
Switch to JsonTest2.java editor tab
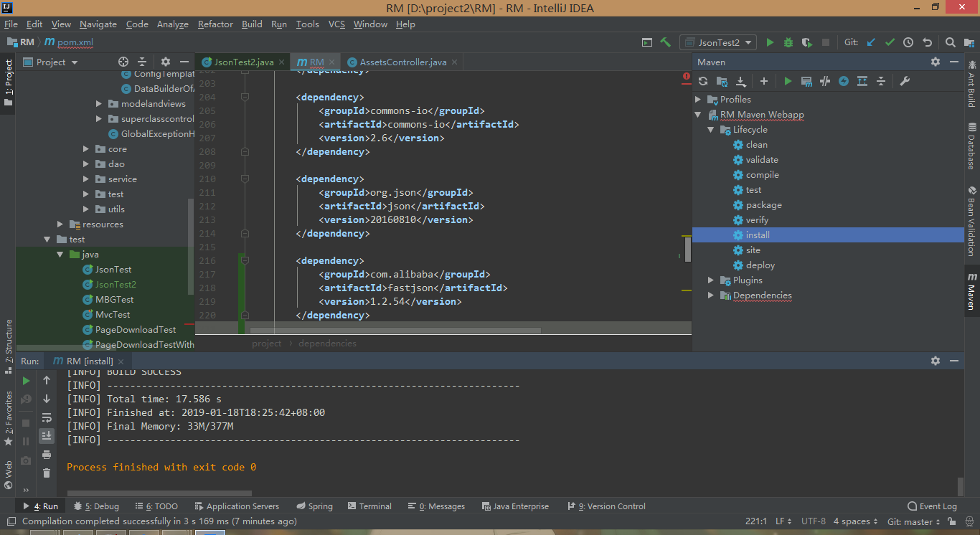coord(243,62)
